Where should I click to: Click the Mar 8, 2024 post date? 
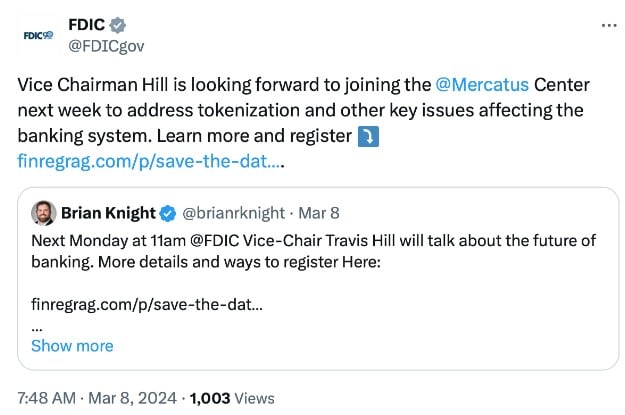click(134, 398)
